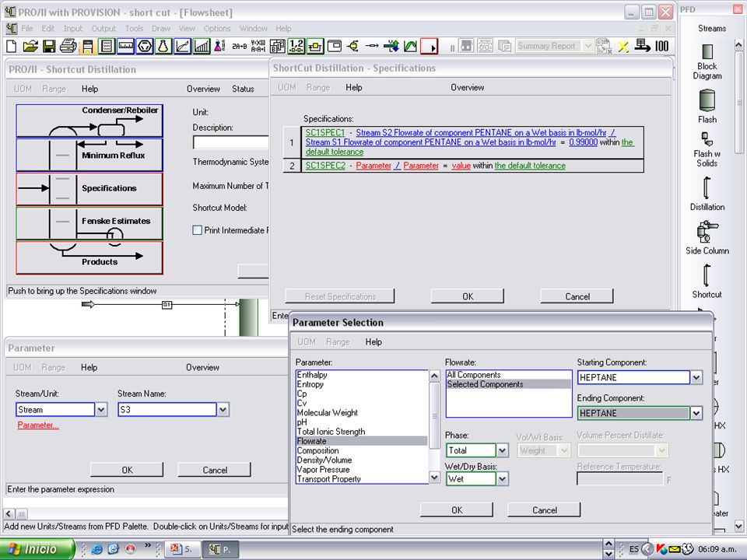Click the red Parameter... link
Image resolution: width=747 pixels, height=560 pixels.
[x=38, y=425]
